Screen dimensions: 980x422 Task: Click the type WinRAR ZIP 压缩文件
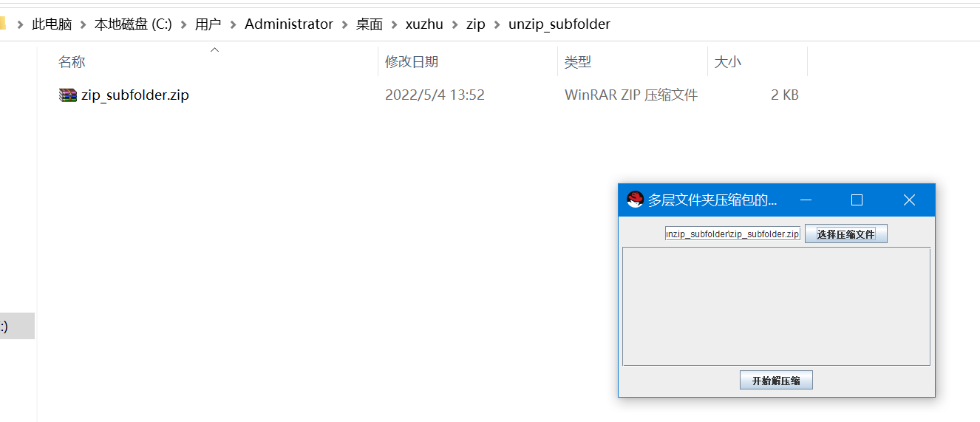coord(631,95)
